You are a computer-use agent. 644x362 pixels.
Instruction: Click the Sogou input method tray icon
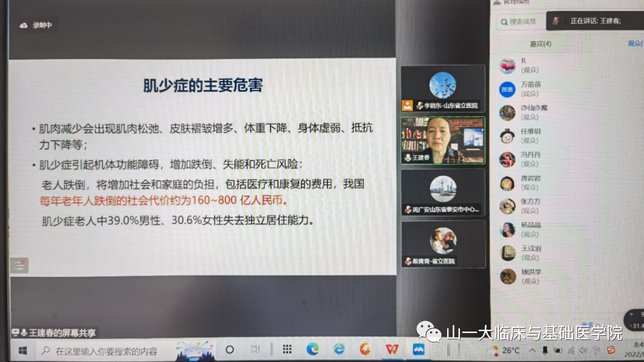click(610, 350)
